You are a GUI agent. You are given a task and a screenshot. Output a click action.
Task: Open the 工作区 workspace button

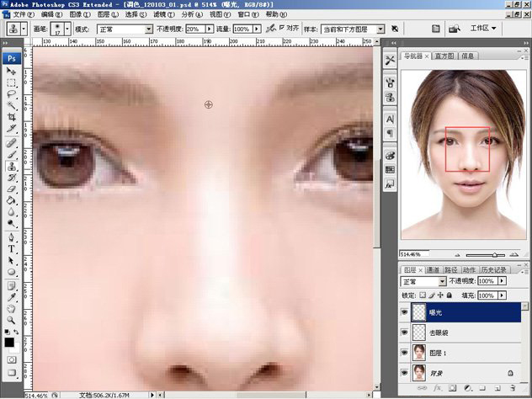point(482,28)
